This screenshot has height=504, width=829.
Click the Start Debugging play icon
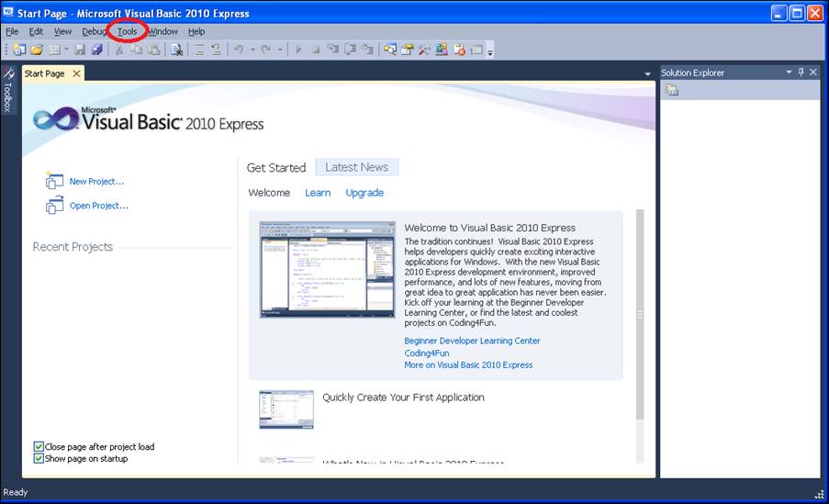pos(298,50)
